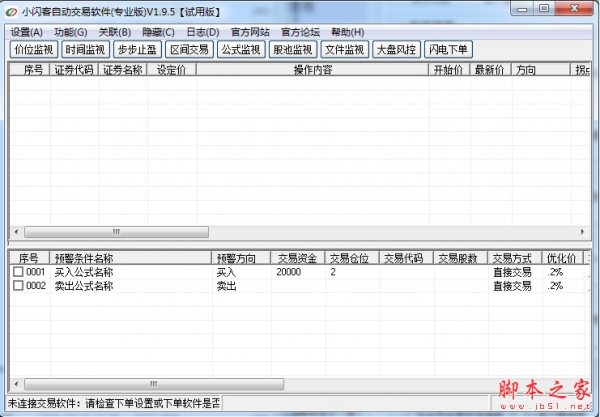This screenshot has height=417, width=600.
Task: Click the 交易股数 column header
Action: 460,258
